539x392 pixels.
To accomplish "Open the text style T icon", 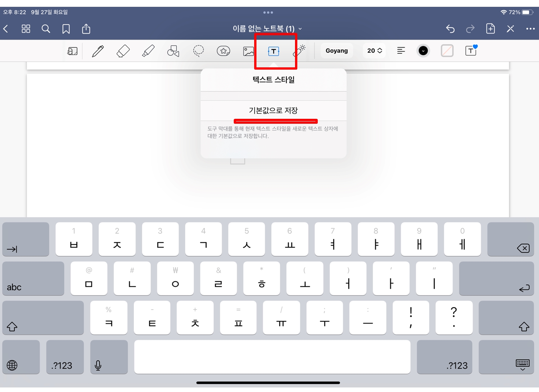I will tap(471, 50).
